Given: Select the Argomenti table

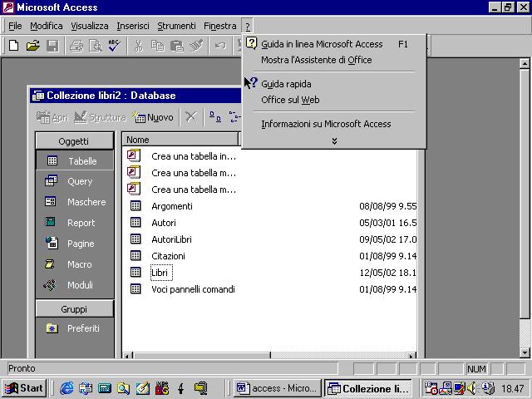Looking at the screenshot, I should (x=172, y=206).
